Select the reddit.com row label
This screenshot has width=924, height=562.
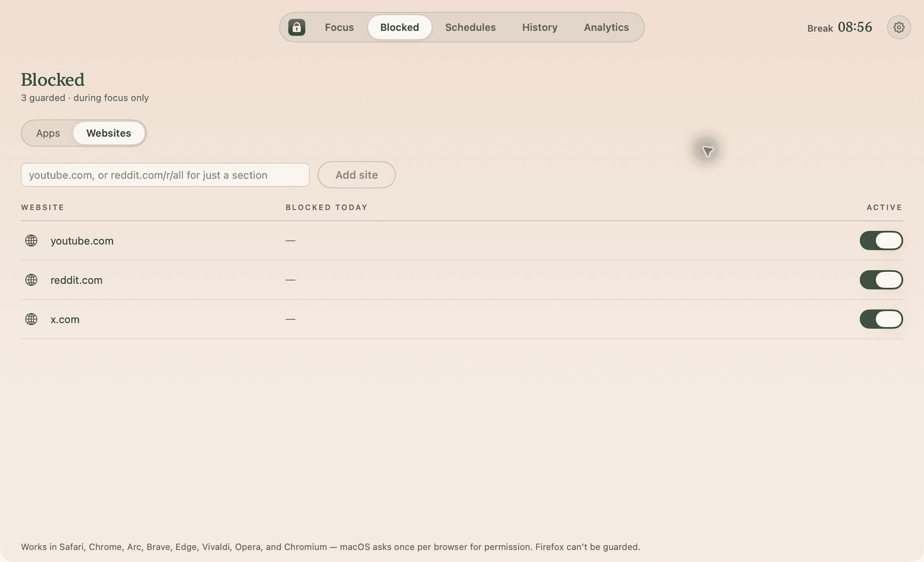[76, 280]
